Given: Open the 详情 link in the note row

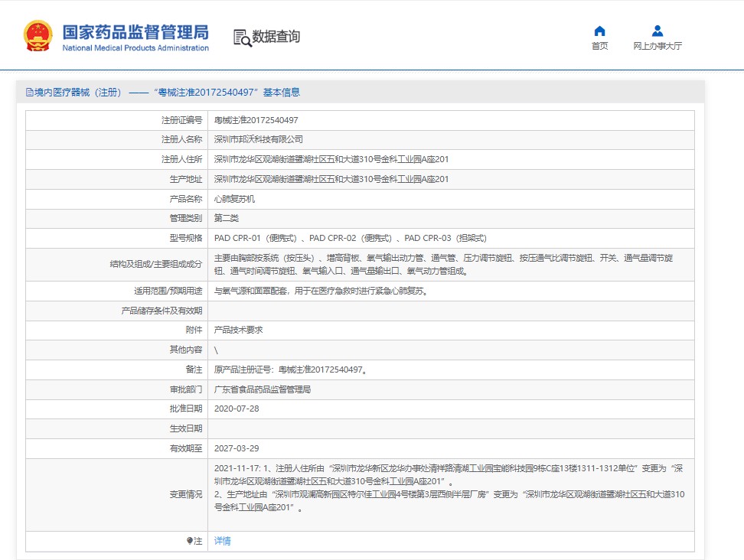Looking at the screenshot, I should tap(222, 541).
